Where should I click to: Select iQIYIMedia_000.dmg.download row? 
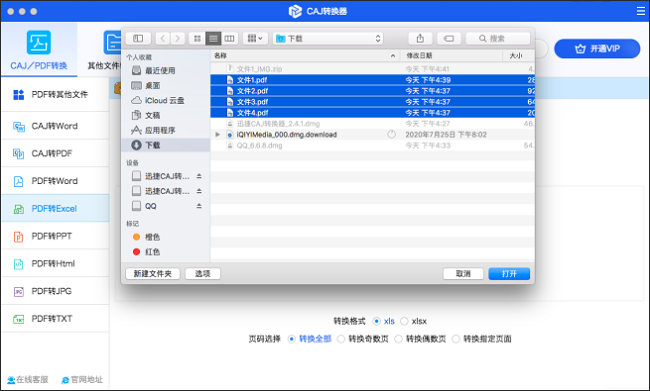coord(373,134)
